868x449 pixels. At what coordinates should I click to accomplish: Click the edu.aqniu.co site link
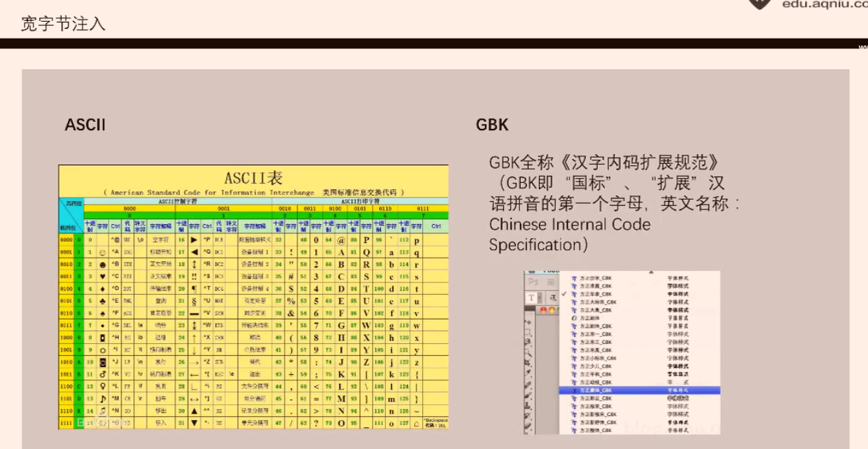(824, 4)
